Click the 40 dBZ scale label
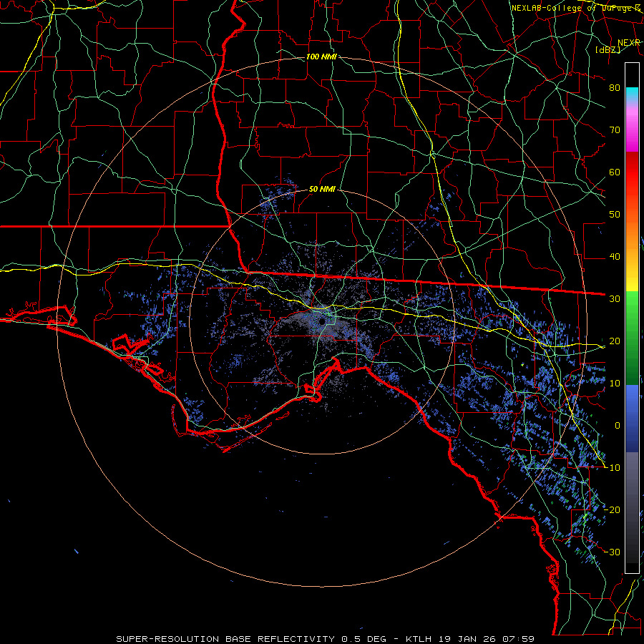The width and height of the screenshot is (644, 644). (x=615, y=256)
